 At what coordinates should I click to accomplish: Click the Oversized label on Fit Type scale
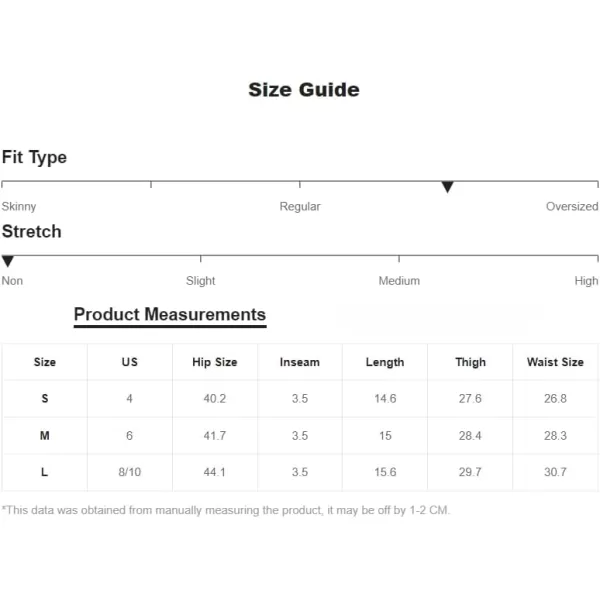[x=572, y=207]
